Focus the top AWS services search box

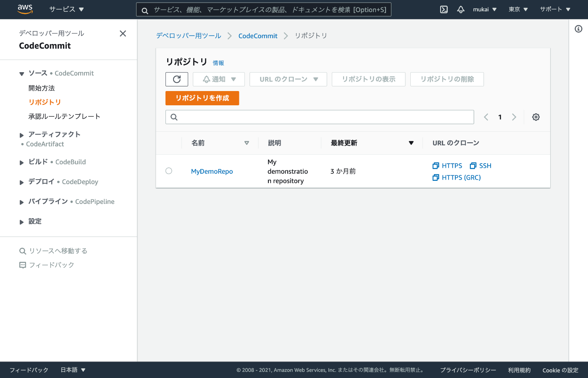[x=264, y=10]
